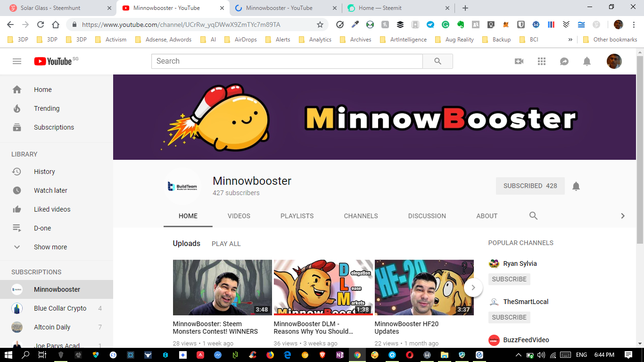644x362 pixels.
Task: Open the D-one playlist
Action: pyautogui.click(x=57, y=228)
